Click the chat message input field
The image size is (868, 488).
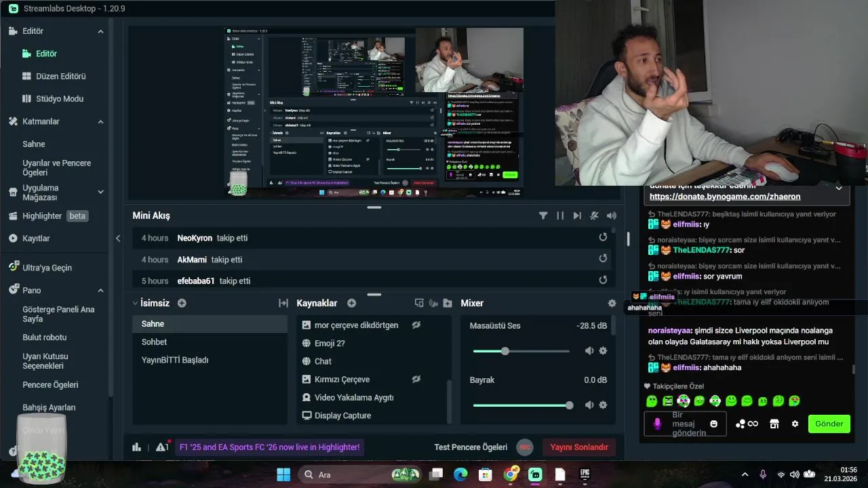click(x=685, y=424)
